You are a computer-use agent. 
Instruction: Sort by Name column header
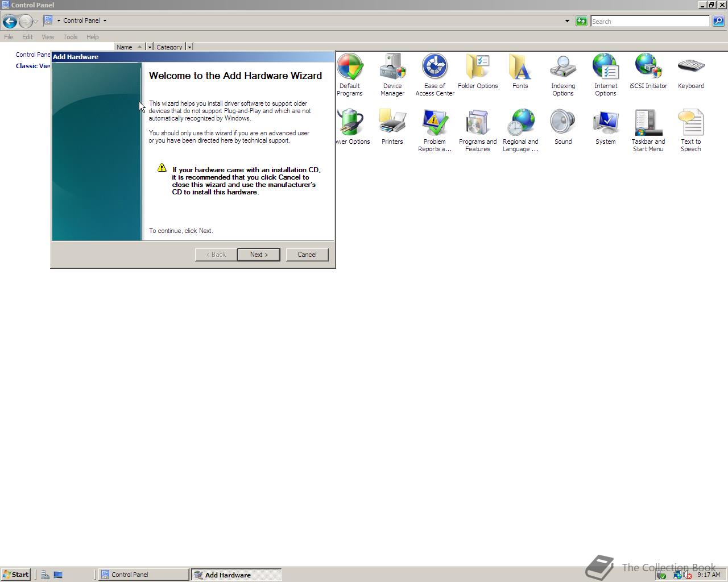tap(130, 47)
